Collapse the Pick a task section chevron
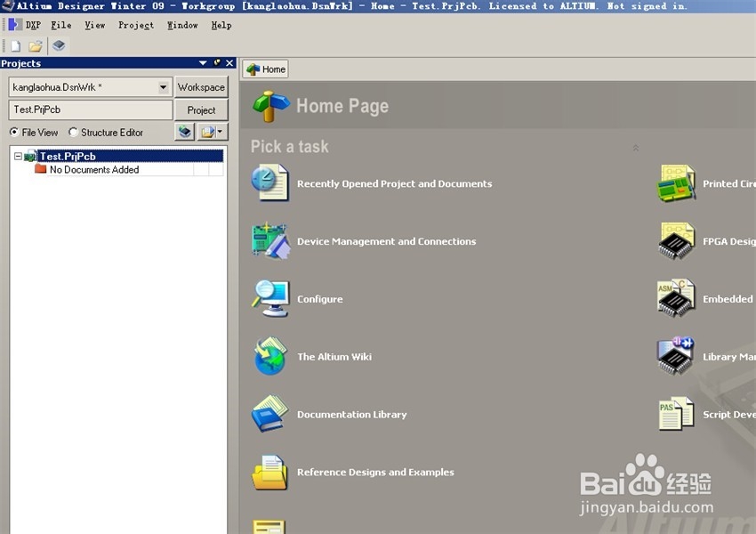 [x=635, y=148]
